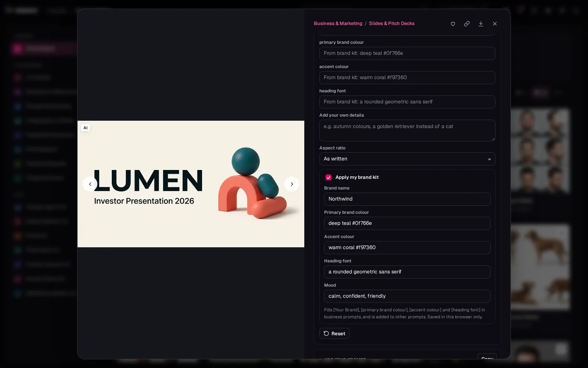The height and width of the screenshot is (368, 588).
Task: Click the AI badge on the image
Action: click(x=85, y=128)
